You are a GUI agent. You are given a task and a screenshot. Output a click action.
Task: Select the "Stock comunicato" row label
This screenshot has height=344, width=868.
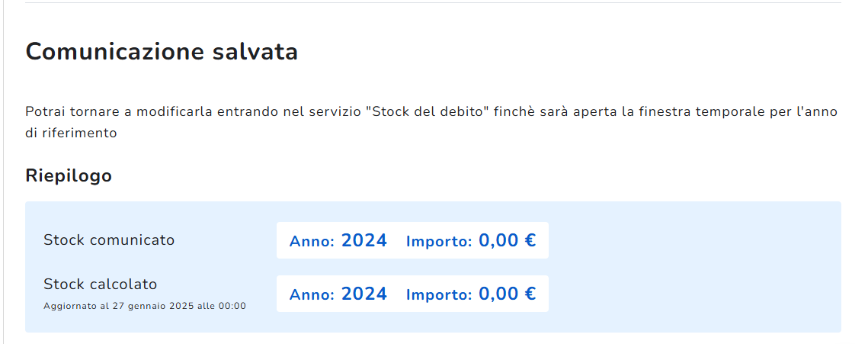tap(109, 240)
